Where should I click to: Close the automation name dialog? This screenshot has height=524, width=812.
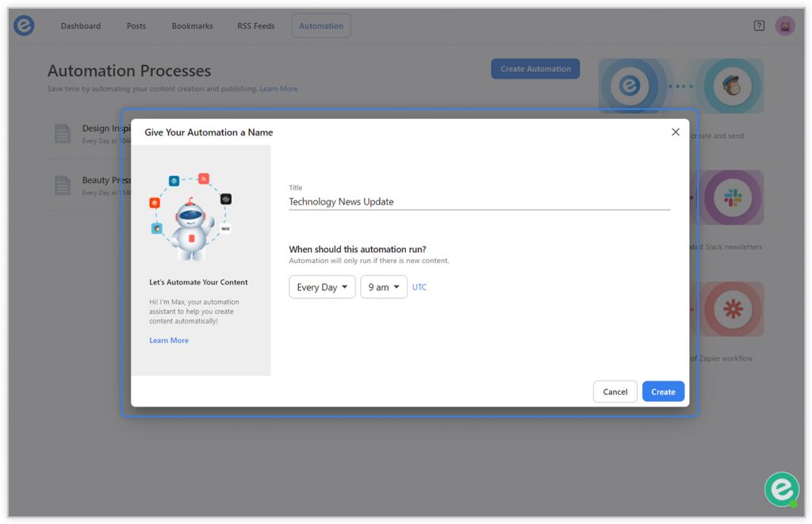676,132
